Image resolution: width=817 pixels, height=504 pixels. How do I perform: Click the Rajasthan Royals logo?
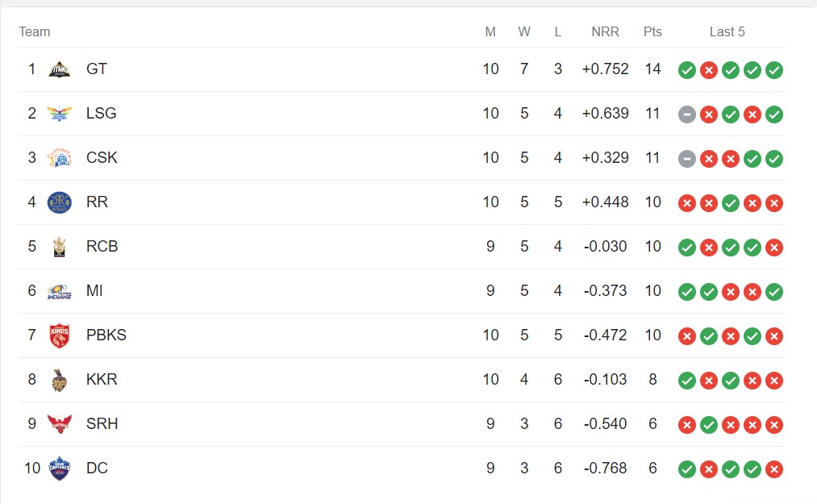tap(59, 202)
